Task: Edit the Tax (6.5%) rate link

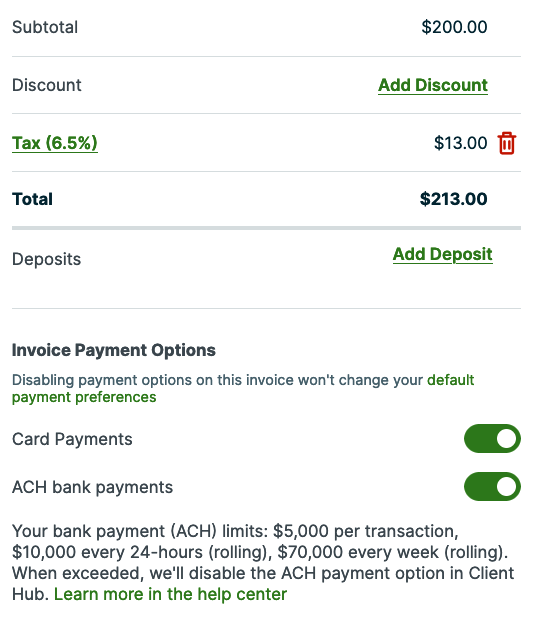Action: (55, 143)
